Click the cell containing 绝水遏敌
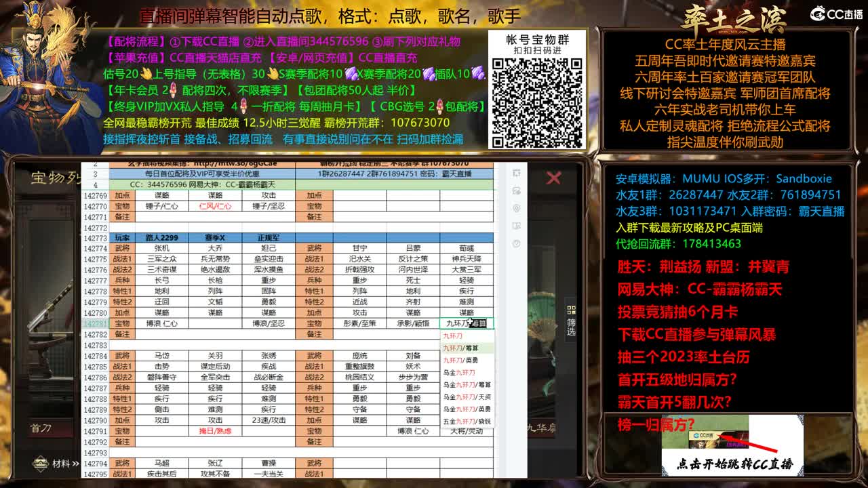This screenshot has width=868, height=488. coord(216,270)
